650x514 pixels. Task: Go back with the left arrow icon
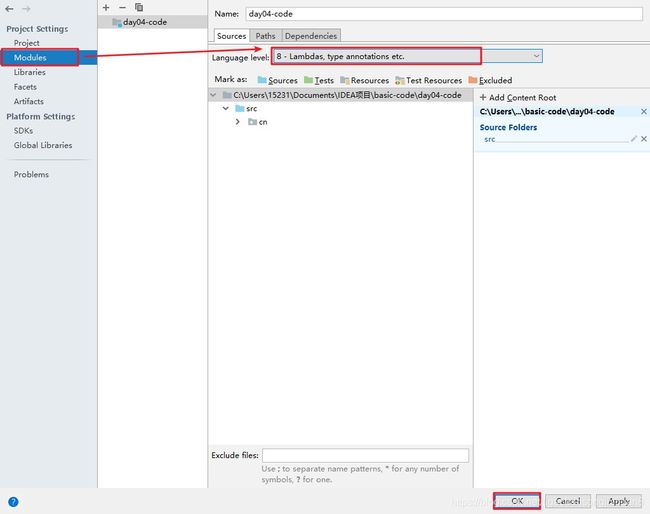pos(9,9)
